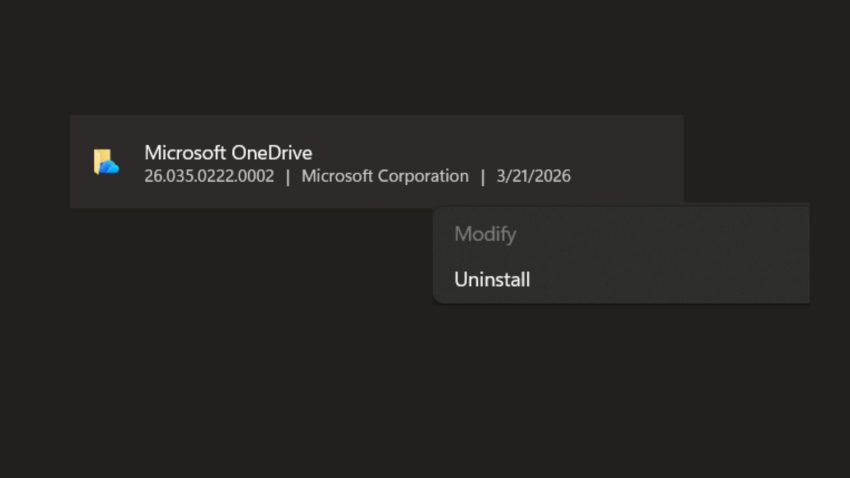Choose Uninstall from the context menu
Viewport: 850px width, 478px height.
click(492, 280)
